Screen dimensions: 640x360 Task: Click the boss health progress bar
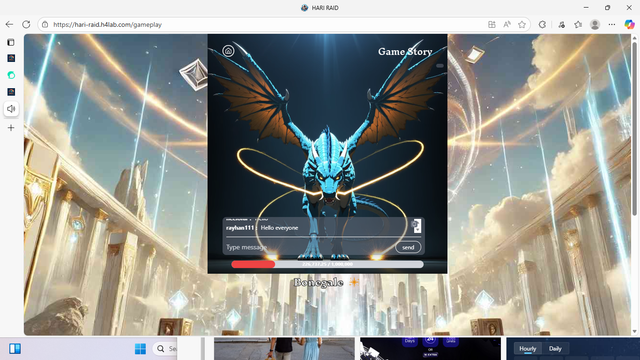[x=327, y=264]
